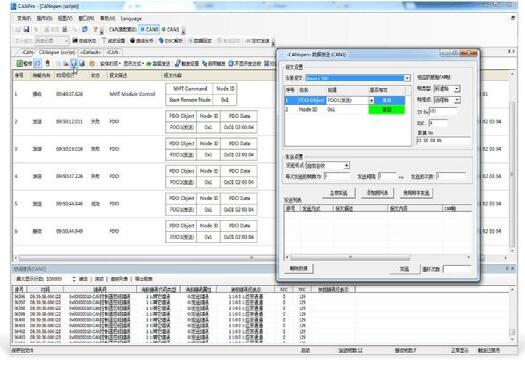Open the buffer time dropdown in CANopen toolbar
This screenshot has height=368, width=525.
coord(110,63)
